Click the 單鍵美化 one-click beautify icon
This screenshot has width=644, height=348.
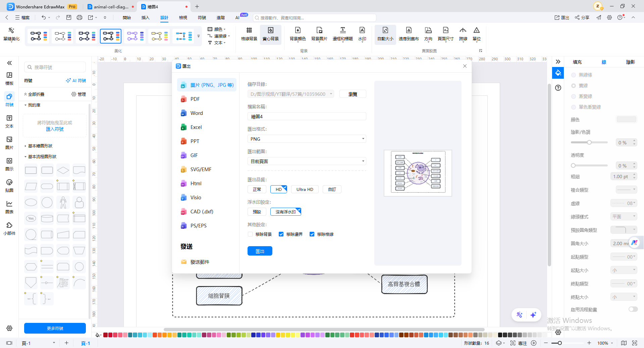[x=11, y=34]
